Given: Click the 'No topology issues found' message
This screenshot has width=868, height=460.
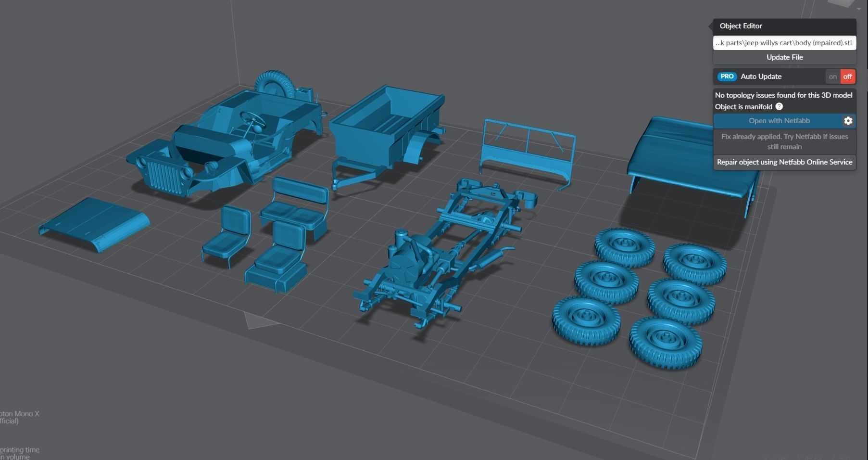Looking at the screenshot, I should click(x=783, y=95).
